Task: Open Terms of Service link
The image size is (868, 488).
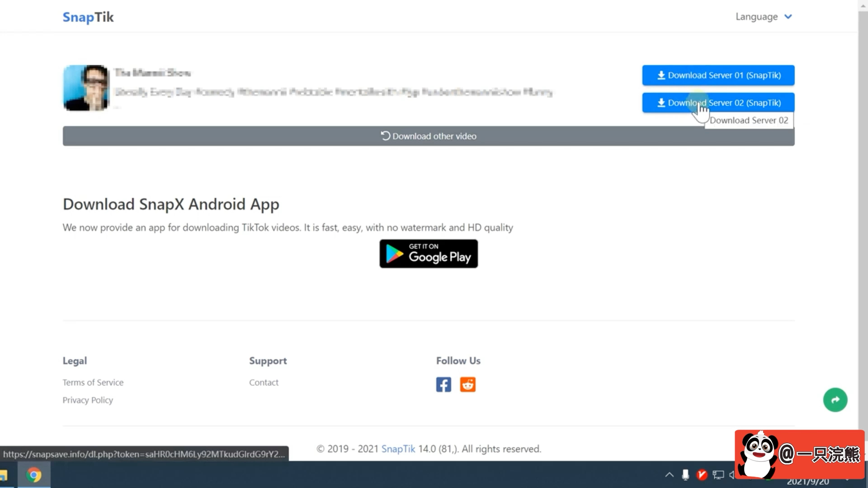Action: point(93,382)
